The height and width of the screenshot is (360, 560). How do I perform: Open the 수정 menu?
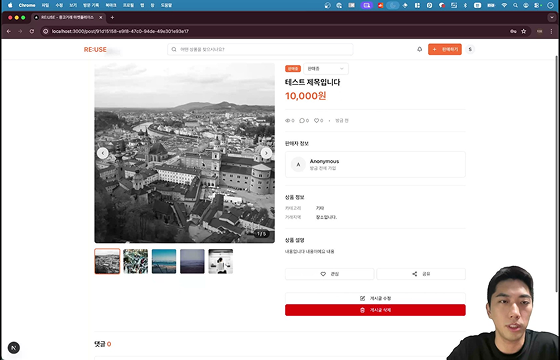coord(59,5)
